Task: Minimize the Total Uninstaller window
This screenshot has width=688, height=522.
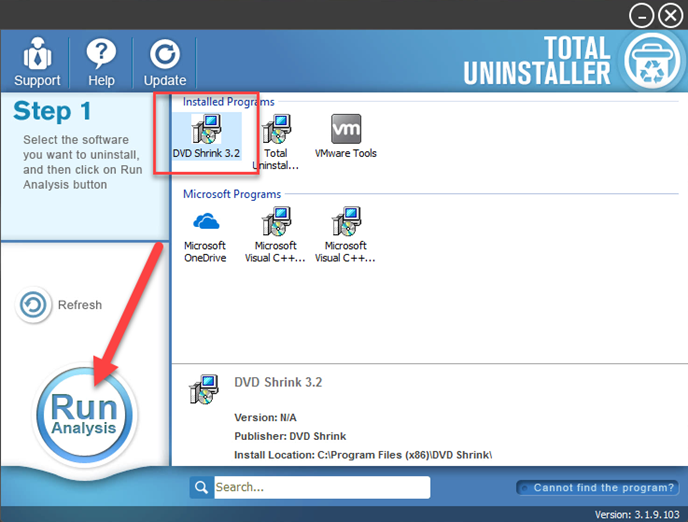Action: [x=641, y=16]
